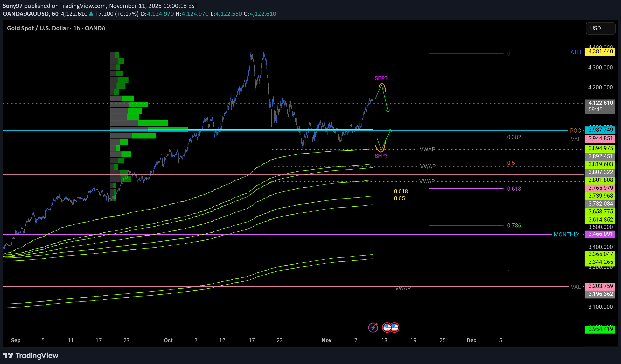621x364 pixels.
Task: Click the current price label 4,122.610
Action: coord(600,103)
